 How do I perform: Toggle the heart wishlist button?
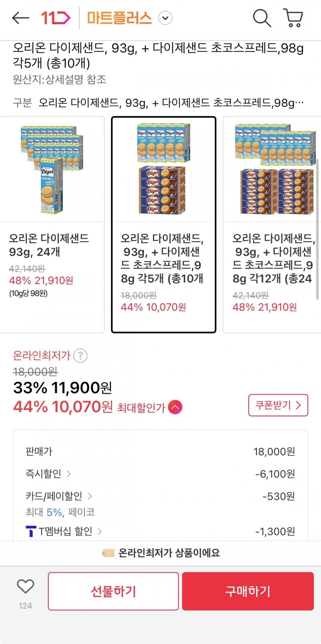(x=25, y=587)
